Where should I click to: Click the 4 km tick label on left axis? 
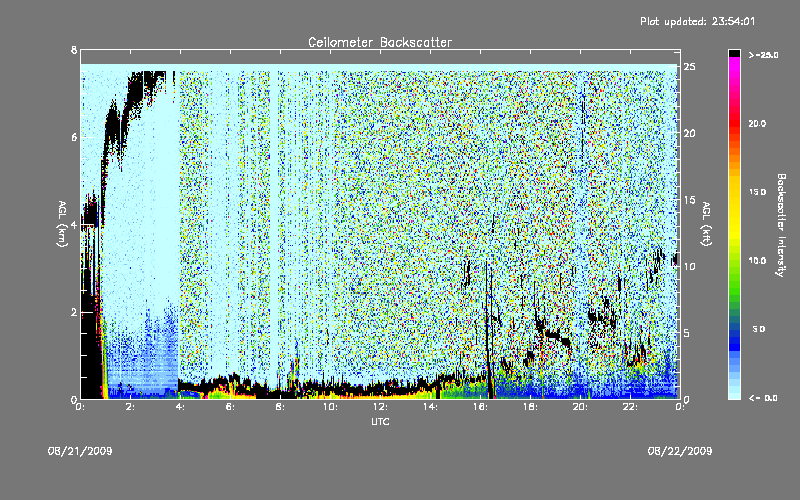[74, 224]
